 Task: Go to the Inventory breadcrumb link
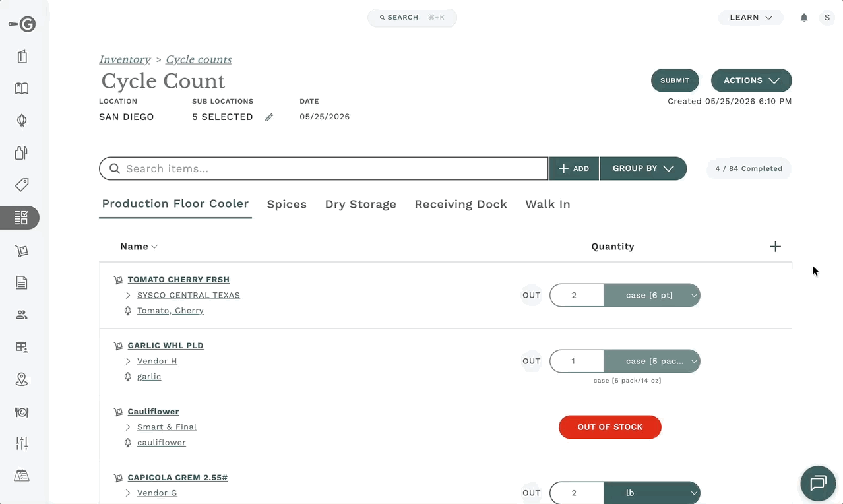[125, 60]
